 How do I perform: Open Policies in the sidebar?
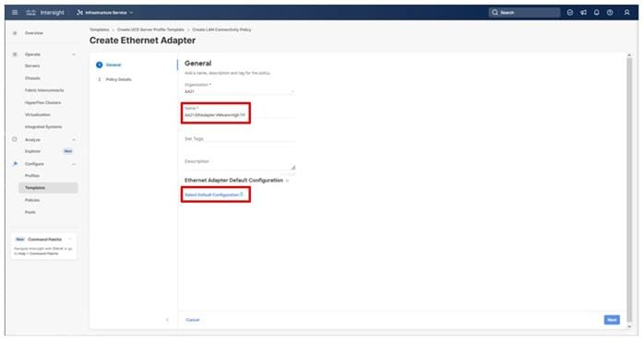(32, 200)
